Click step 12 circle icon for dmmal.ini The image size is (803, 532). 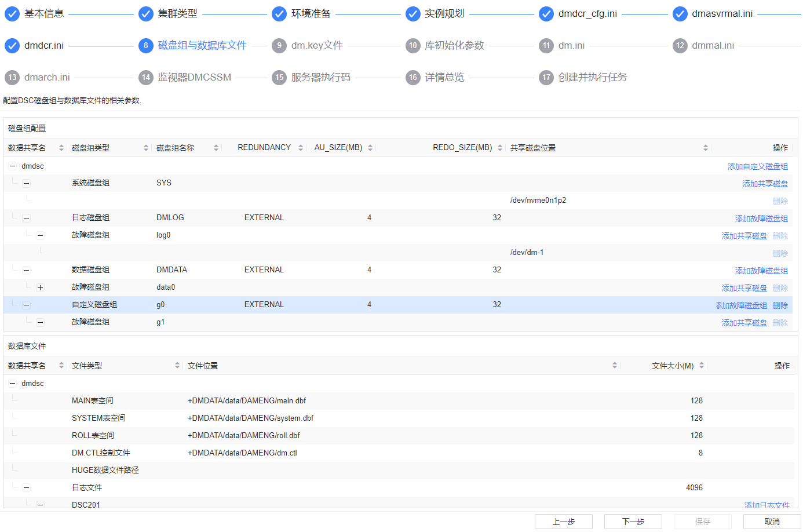tap(680, 46)
